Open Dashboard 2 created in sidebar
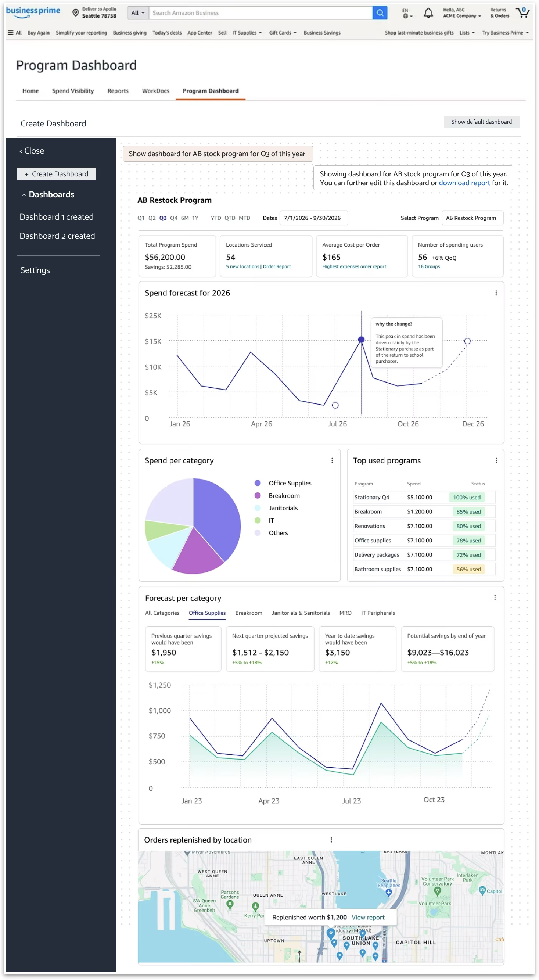 57,236
